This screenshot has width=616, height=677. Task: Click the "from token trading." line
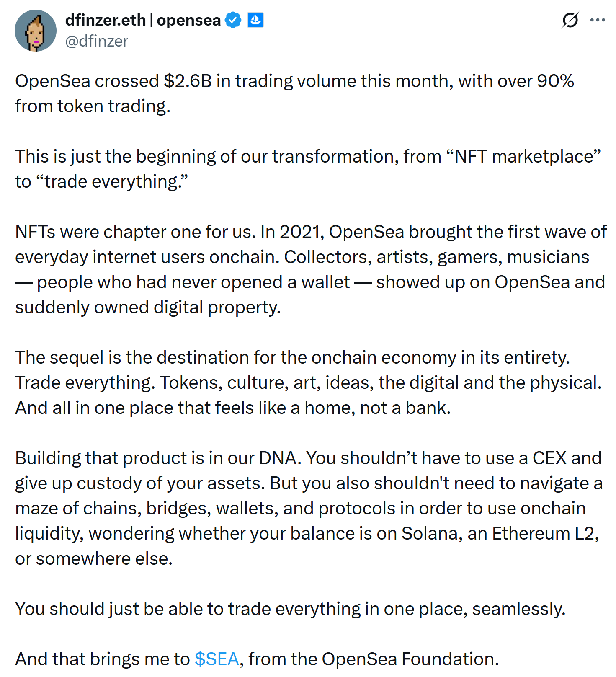[x=93, y=106]
